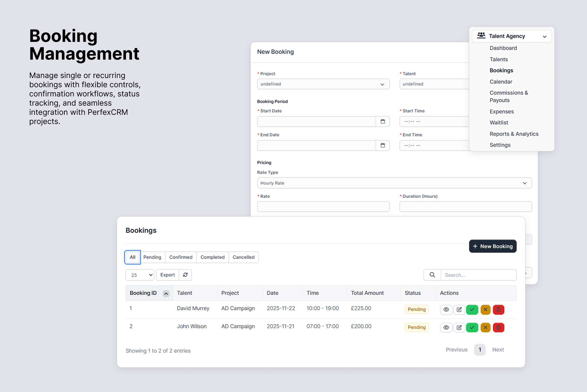Cancel David Murrey's booking with orange X
The image size is (587, 392).
point(485,310)
